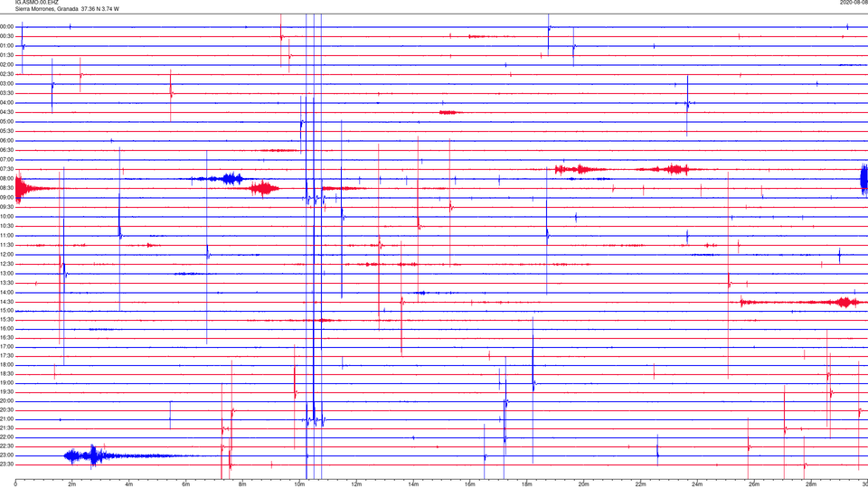Select the 16:30 time label
This screenshot has width=868, height=488.
(6, 337)
